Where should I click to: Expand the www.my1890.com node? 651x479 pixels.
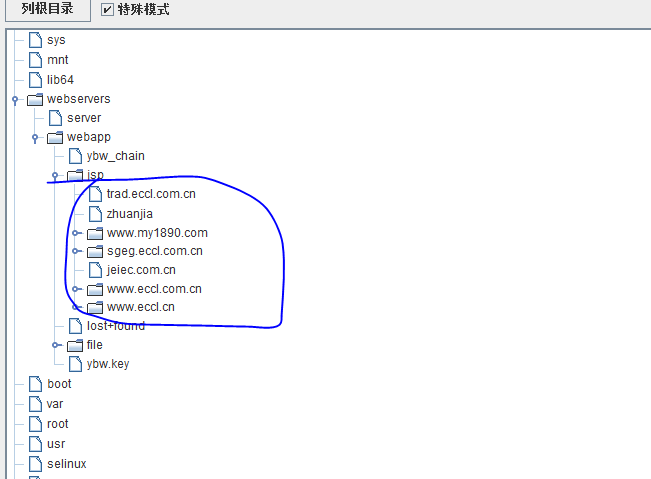[x=75, y=233]
